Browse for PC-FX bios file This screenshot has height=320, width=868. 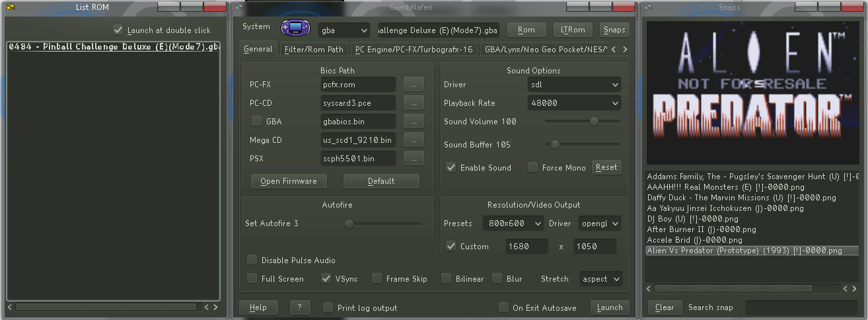click(414, 85)
